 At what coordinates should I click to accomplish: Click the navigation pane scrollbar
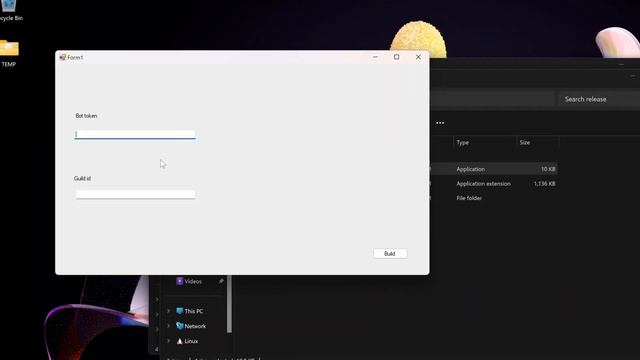(x=229, y=304)
